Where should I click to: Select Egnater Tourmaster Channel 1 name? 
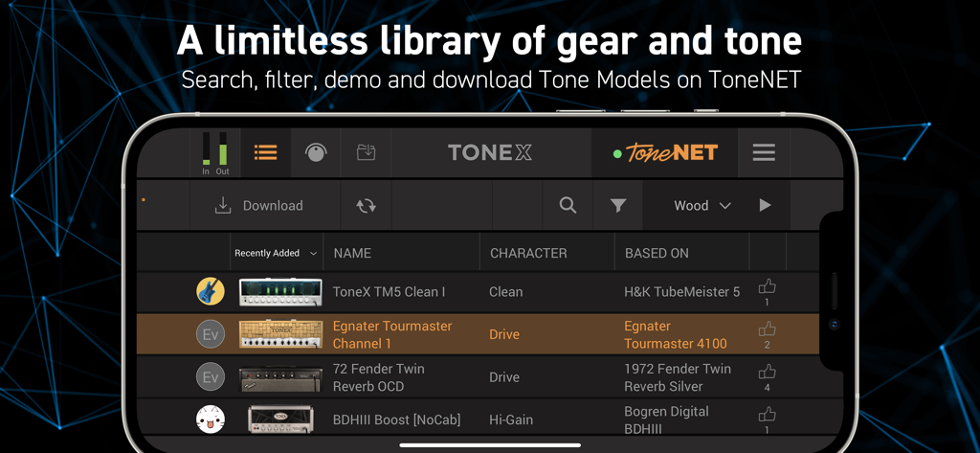[x=392, y=335]
